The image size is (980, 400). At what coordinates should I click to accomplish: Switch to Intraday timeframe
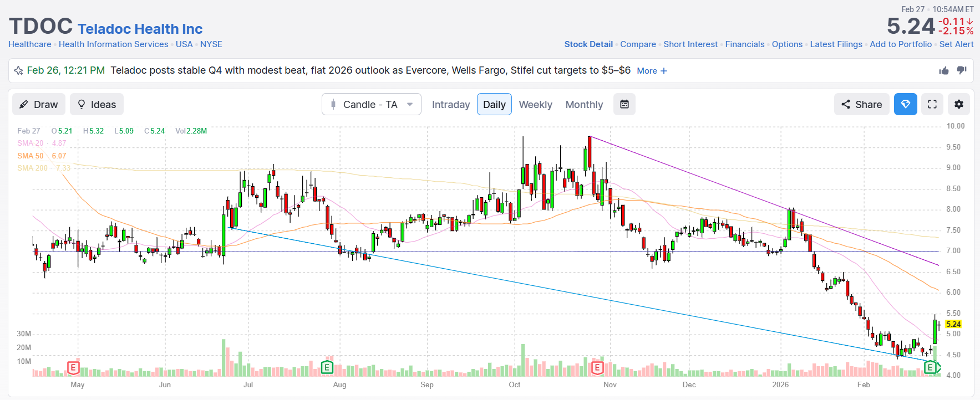451,105
